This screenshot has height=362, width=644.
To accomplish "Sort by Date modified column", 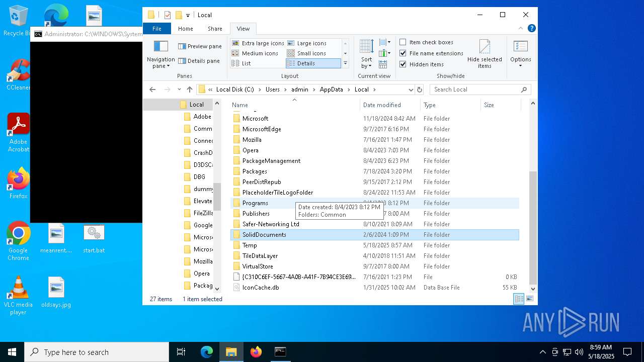I will (x=390, y=105).
